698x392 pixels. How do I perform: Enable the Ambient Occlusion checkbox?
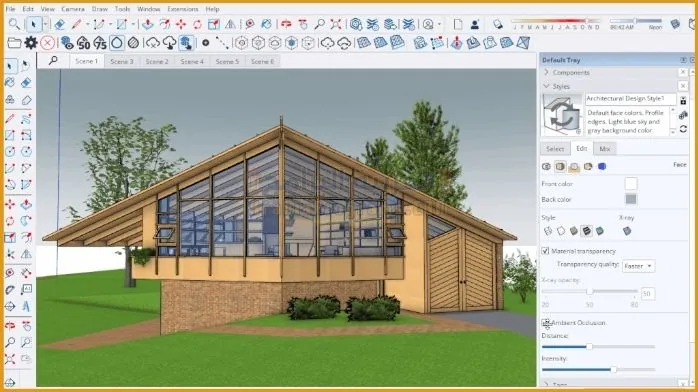point(545,323)
